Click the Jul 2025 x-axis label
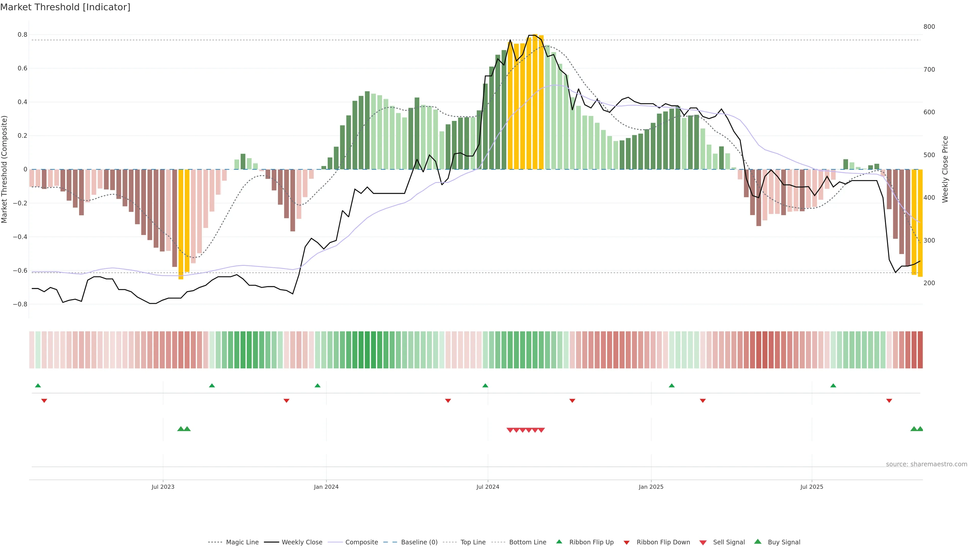The height and width of the screenshot is (551, 980). point(812,487)
